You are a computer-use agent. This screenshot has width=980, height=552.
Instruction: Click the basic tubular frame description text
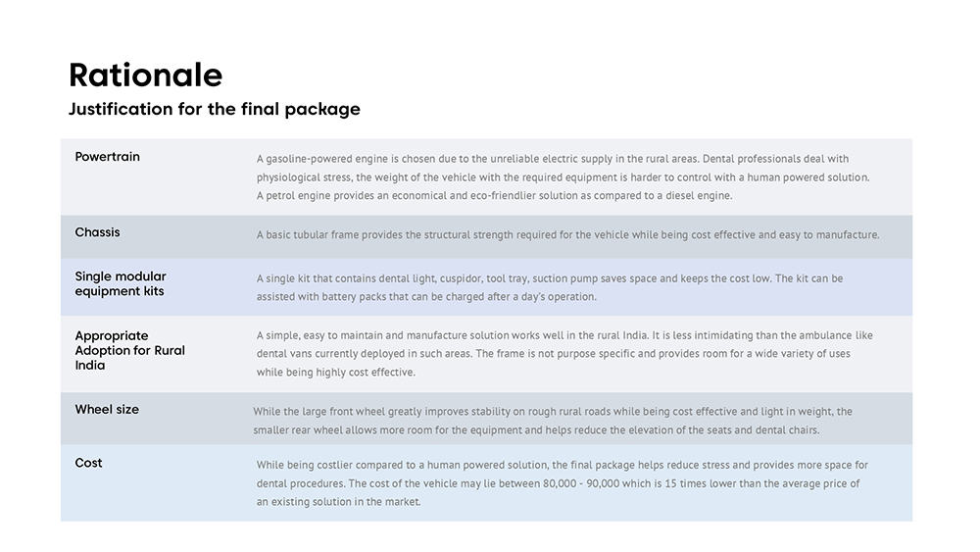click(567, 235)
